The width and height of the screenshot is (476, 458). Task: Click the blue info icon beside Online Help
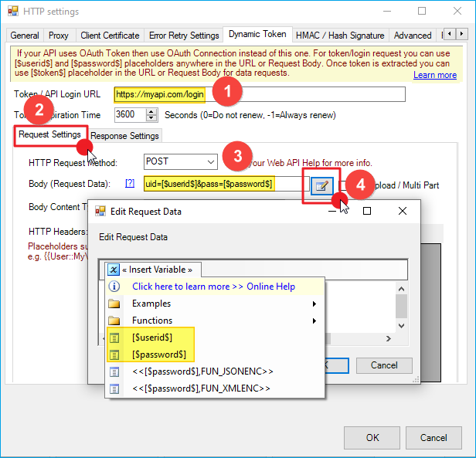click(114, 286)
